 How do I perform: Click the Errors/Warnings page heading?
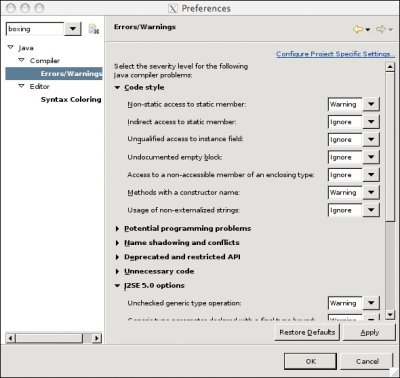(x=145, y=27)
